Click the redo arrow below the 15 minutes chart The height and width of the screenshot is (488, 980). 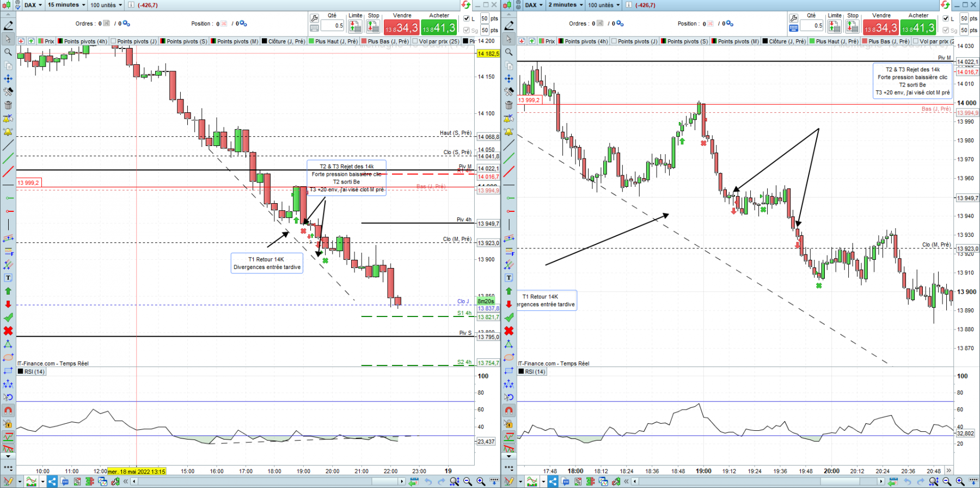pyautogui.click(x=442, y=481)
